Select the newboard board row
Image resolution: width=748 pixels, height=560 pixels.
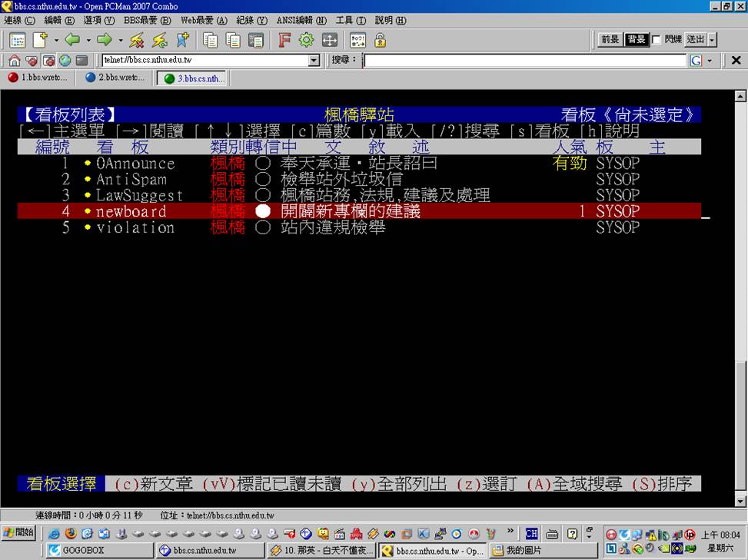(x=359, y=211)
